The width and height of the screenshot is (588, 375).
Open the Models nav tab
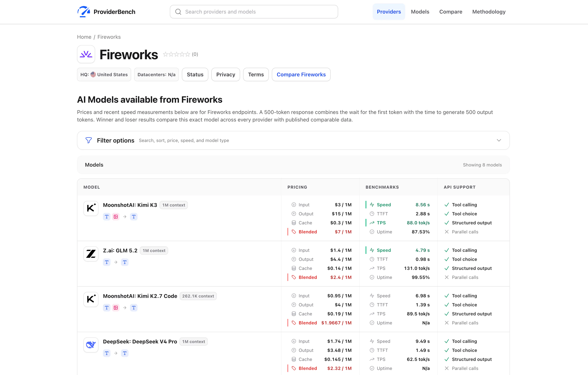click(420, 12)
